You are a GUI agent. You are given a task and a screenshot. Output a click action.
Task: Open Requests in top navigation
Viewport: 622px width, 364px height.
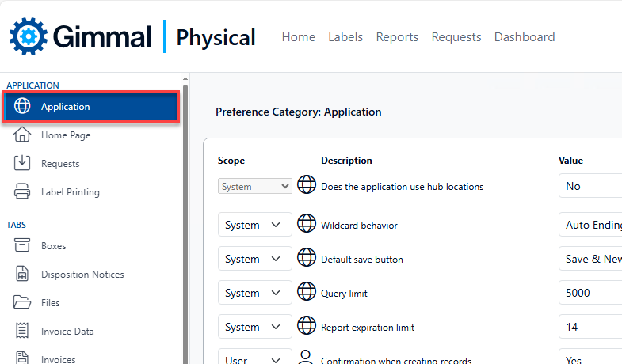456,37
